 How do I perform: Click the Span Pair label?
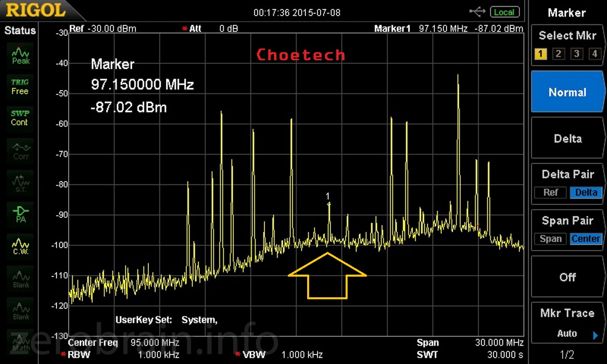coord(567,221)
